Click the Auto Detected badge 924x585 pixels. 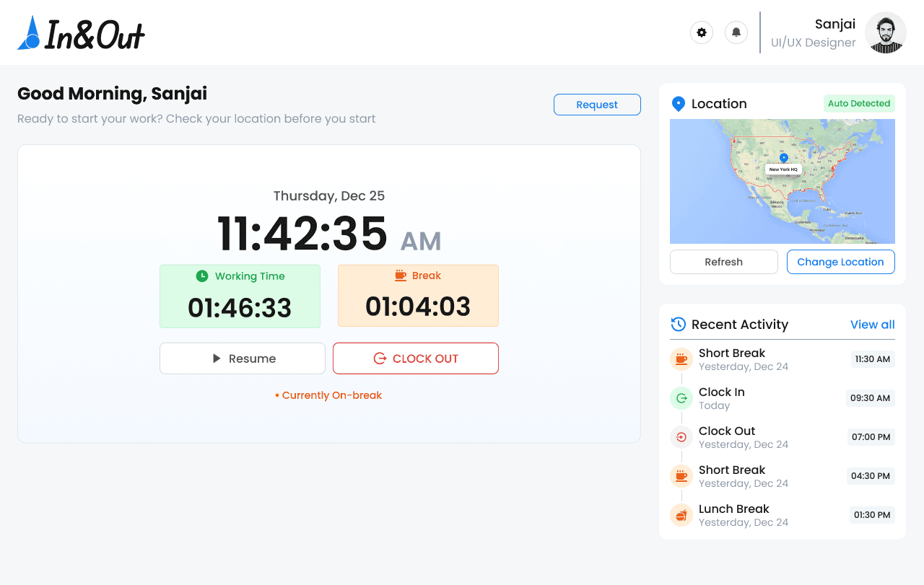[859, 103]
